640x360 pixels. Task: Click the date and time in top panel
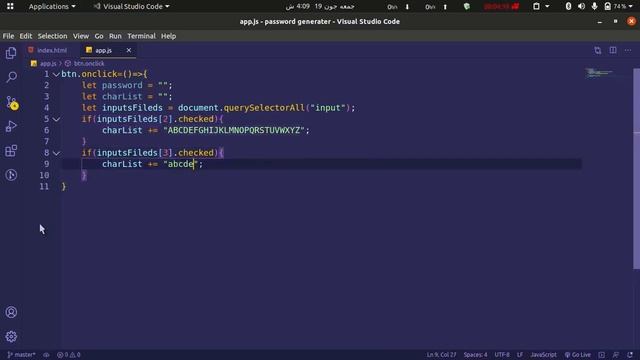[320, 7]
